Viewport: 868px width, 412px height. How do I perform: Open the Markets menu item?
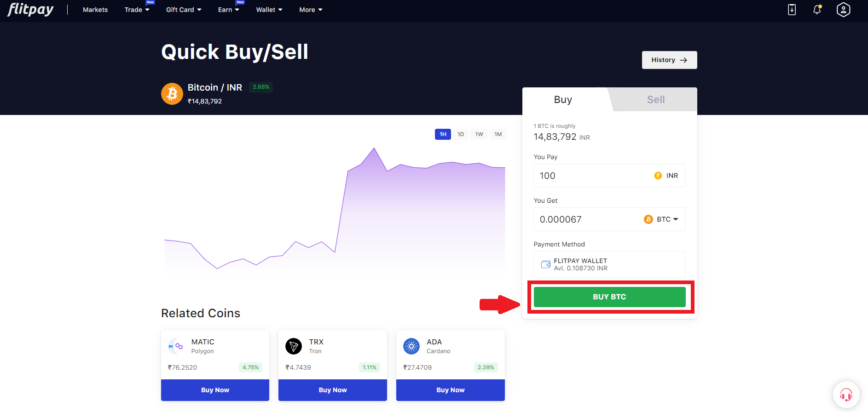[x=95, y=10]
